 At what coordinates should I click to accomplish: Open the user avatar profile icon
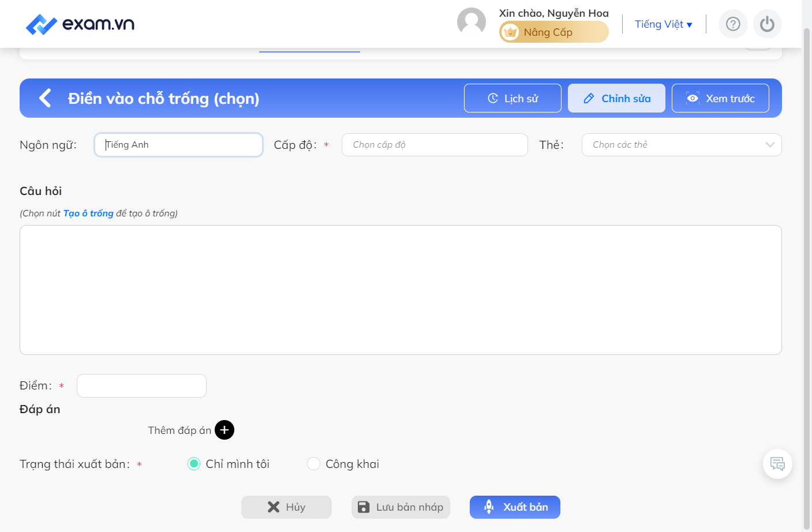472,23
